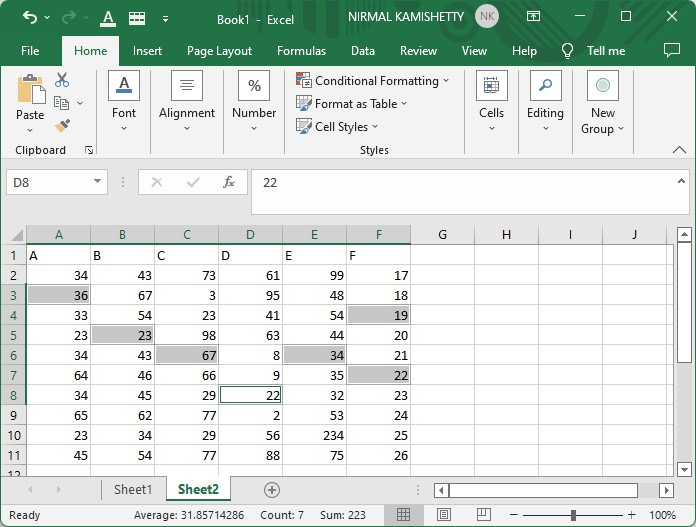
Task: Open the Clipboard dialog launcher
Action: coord(89,150)
